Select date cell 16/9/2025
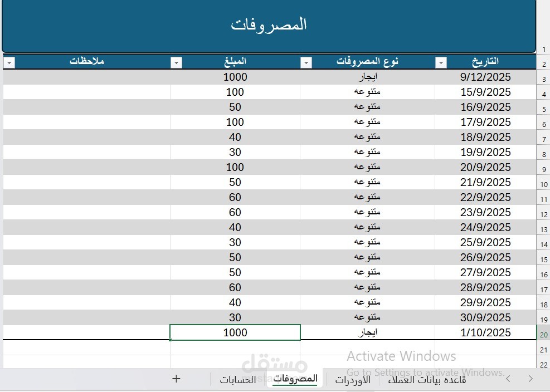 pos(485,107)
